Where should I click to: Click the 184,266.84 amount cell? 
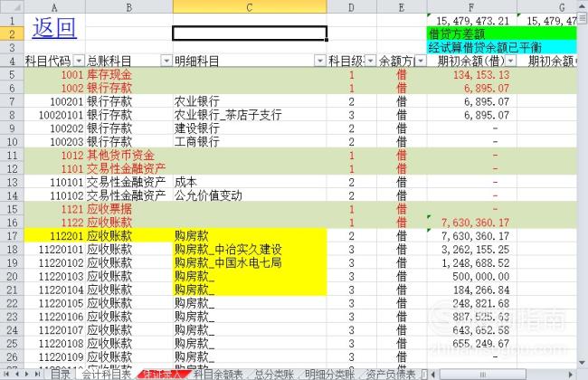coord(471,290)
